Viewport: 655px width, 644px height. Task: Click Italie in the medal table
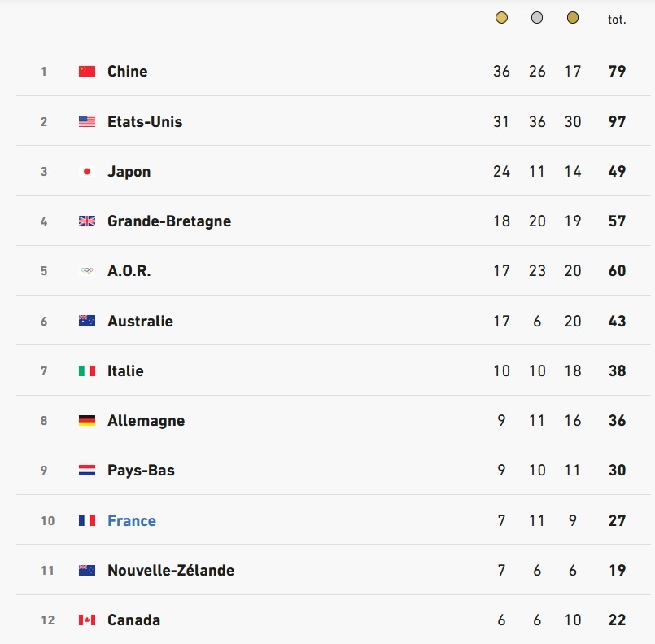(x=125, y=370)
